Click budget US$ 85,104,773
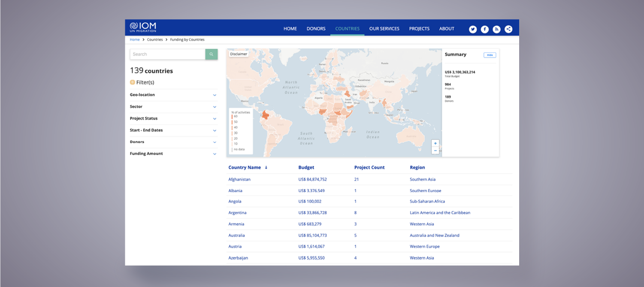 point(312,236)
